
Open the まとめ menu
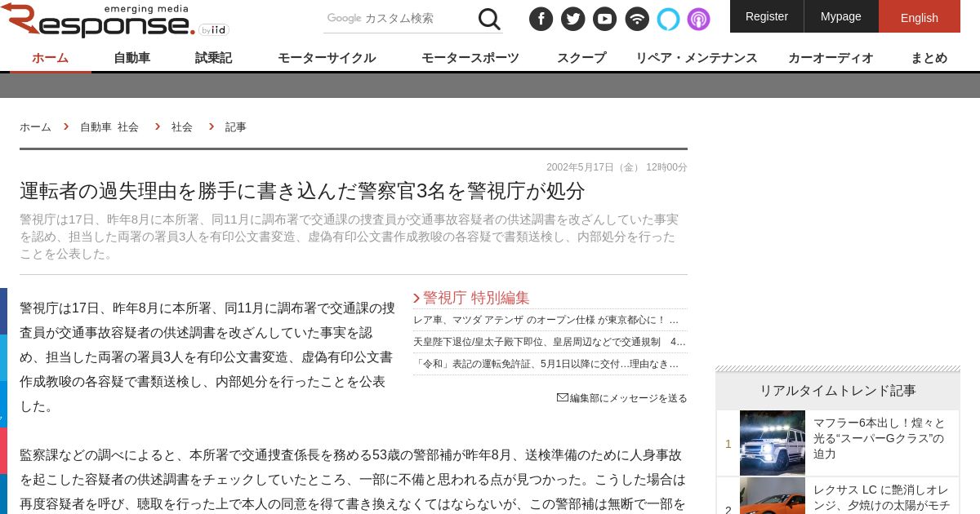click(929, 57)
